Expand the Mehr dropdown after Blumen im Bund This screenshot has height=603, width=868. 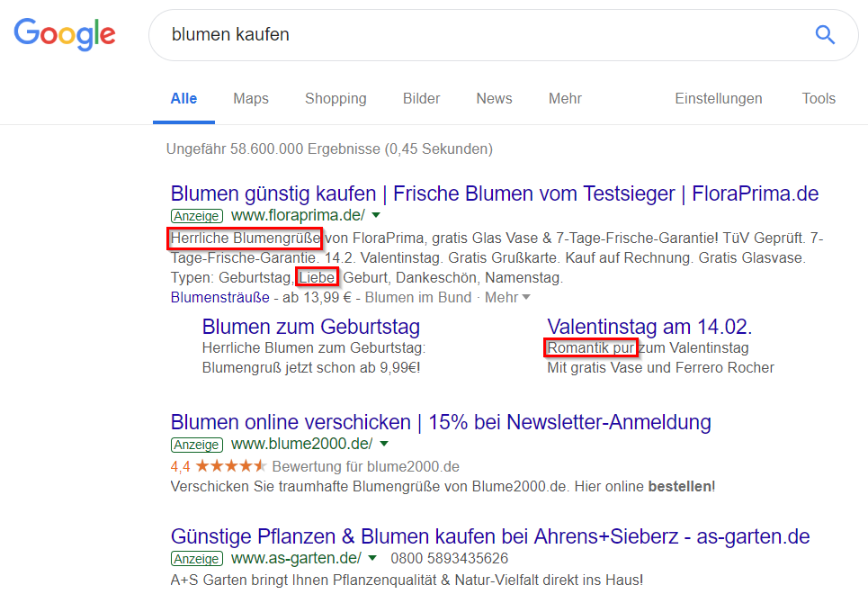pos(507,297)
